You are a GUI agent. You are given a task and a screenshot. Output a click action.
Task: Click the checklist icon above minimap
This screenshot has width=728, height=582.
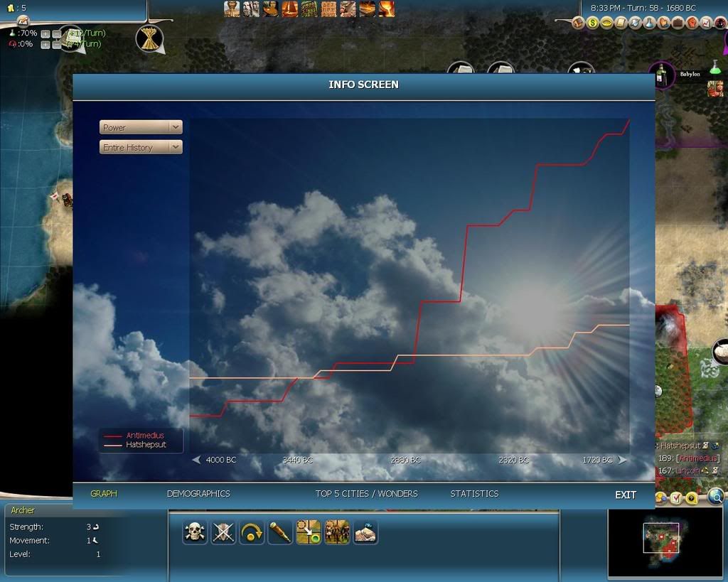[x=676, y=498]
